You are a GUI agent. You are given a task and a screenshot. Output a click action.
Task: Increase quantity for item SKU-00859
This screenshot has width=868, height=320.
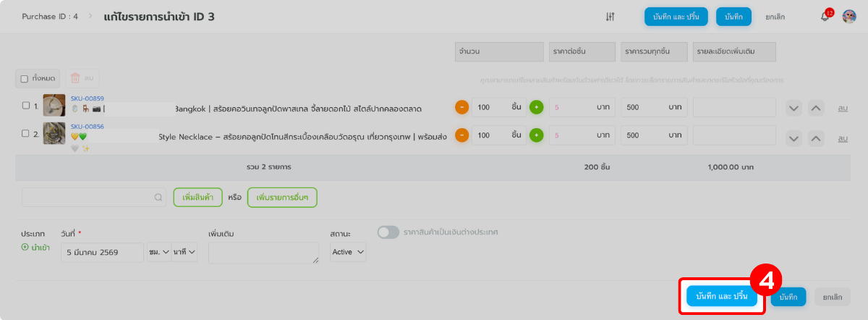click(536, 107)
